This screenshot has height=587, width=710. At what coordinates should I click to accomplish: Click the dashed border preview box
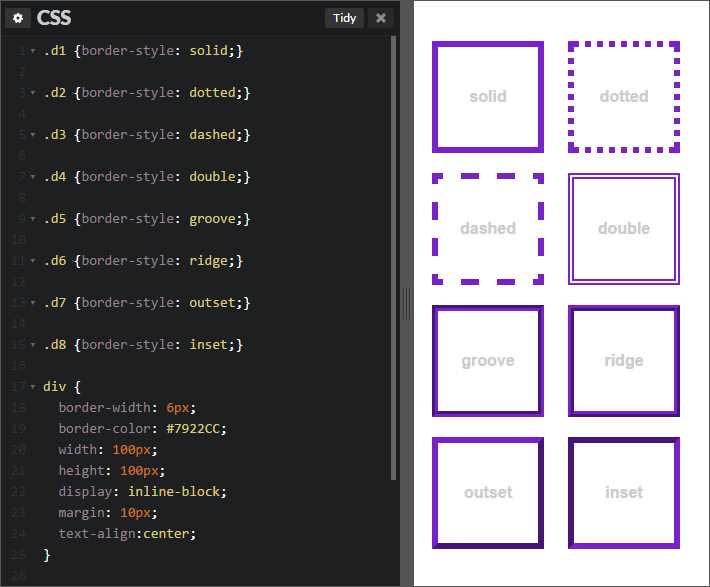(x=488, y=229)
